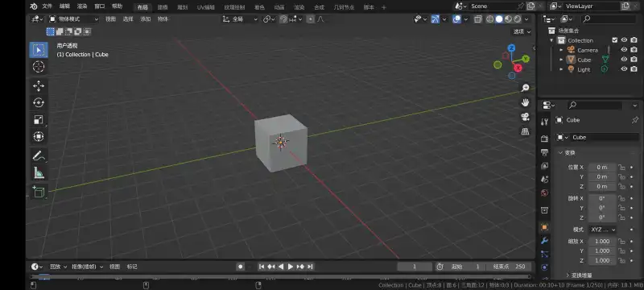Switch perspective/orthographic with grid icon
The image size is (644, 290).
525,131
